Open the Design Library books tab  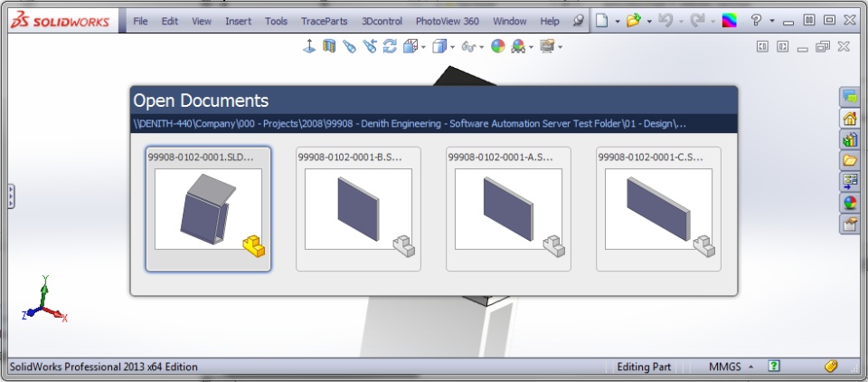(x=850, y=139)
